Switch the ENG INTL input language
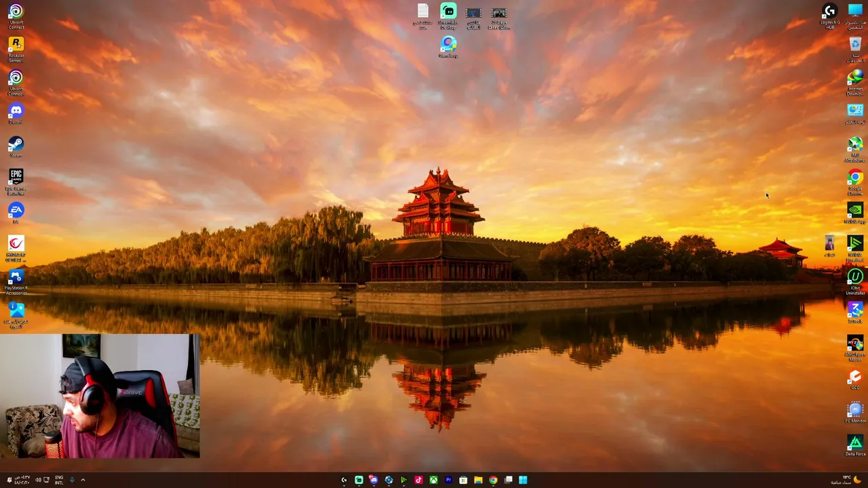Screen dimensions: 868x488 59,480
